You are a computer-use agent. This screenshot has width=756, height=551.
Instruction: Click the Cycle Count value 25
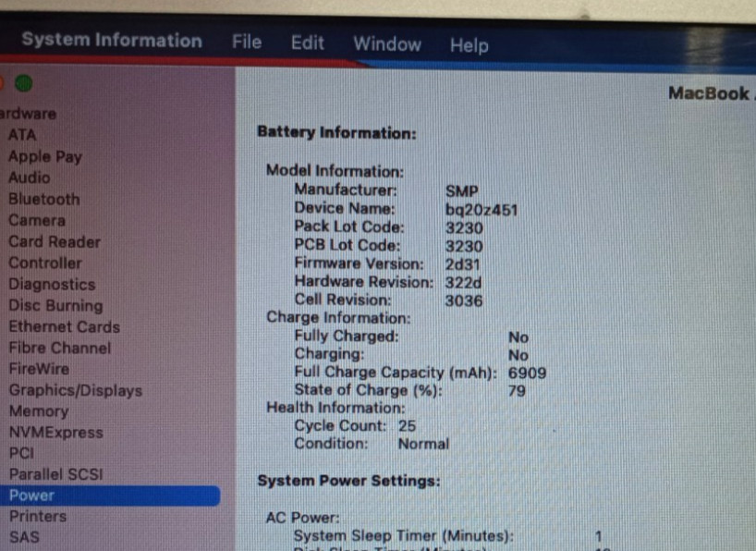pos(407,425)
